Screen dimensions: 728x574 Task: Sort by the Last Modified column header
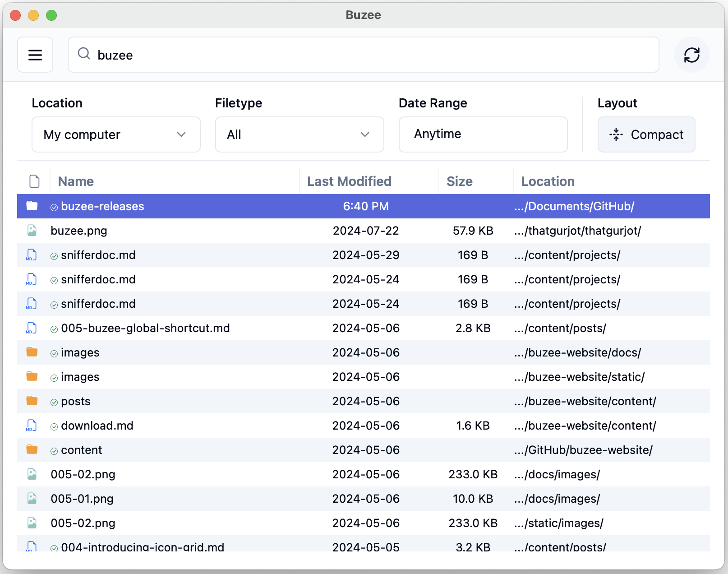349,181
